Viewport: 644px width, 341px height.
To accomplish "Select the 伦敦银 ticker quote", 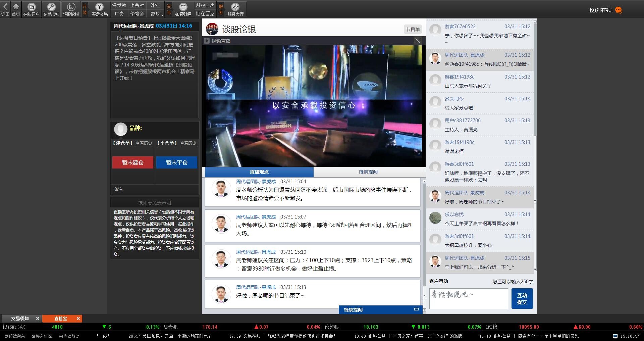I will click(402, 327).
